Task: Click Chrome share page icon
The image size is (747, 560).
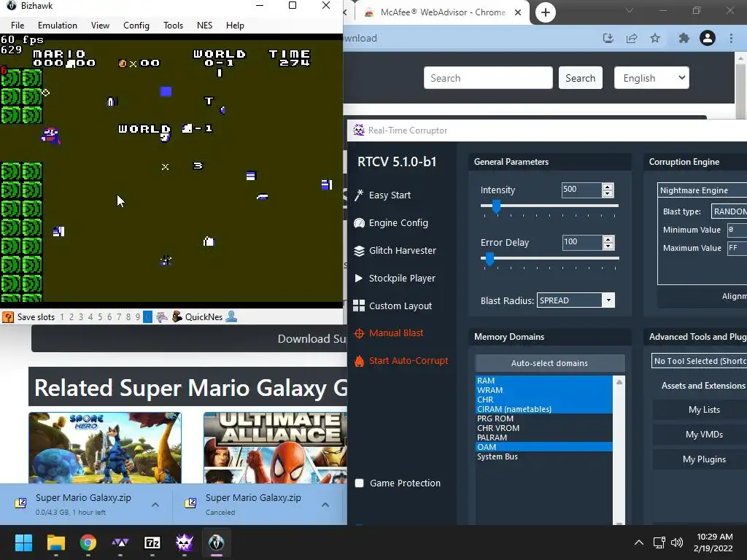Action: pyautogui.click(x=632, y=38)
